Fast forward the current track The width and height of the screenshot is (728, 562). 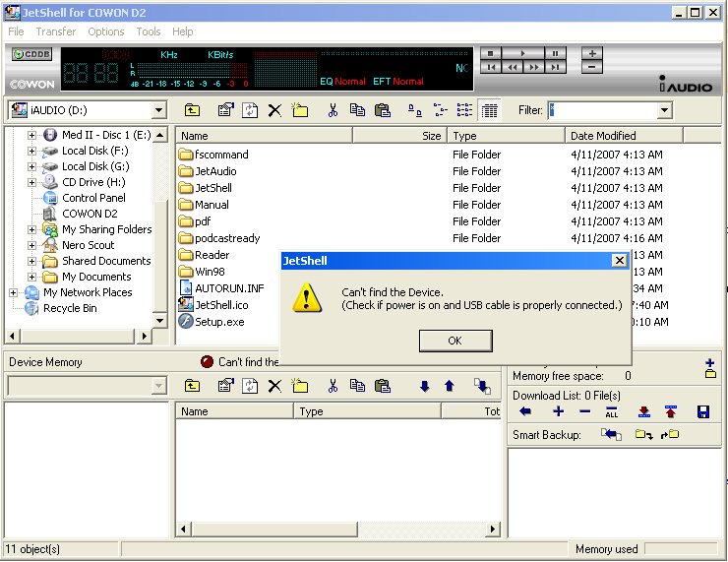click(x=534, y=67)
